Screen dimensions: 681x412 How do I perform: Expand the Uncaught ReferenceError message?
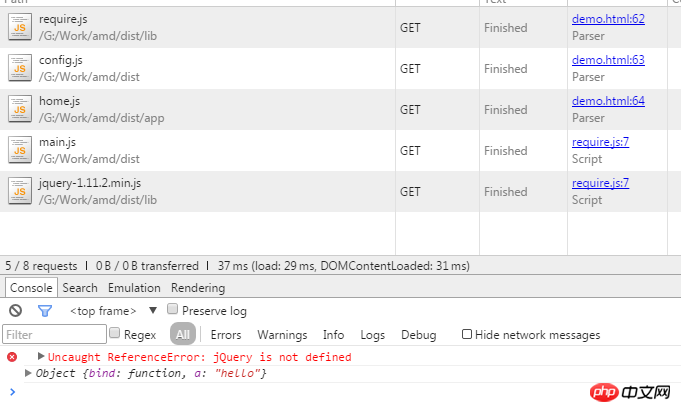pos(41,357)
